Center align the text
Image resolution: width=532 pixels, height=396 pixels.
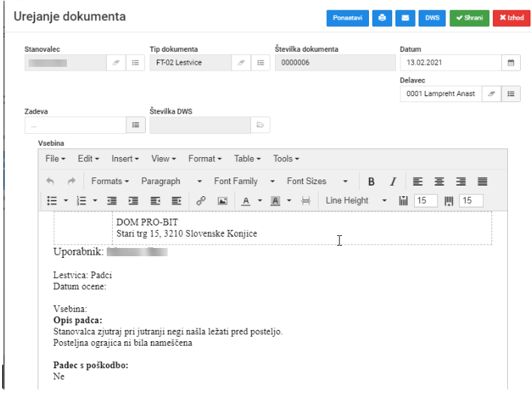coord(439,182)
